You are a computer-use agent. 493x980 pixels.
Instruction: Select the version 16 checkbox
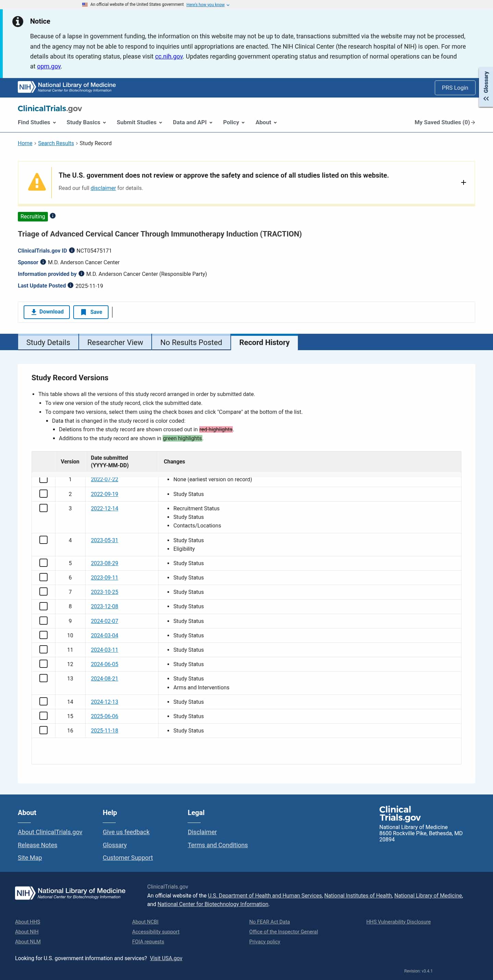pyautogui.click(x=44, y=730)
